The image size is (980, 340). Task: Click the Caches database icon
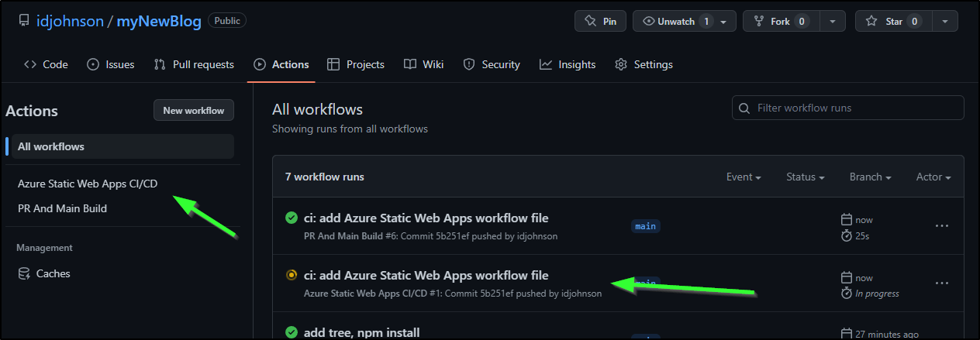23,273
